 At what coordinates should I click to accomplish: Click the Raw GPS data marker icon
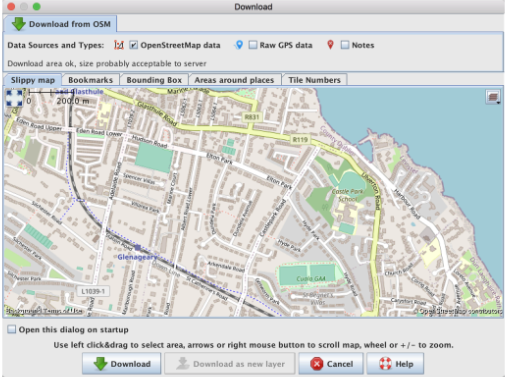[239, 45]
